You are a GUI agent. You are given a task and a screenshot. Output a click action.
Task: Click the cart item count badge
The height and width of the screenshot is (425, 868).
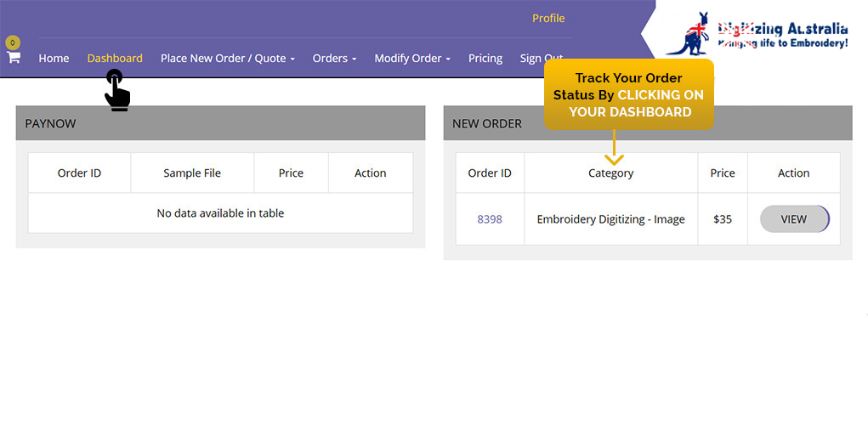12,42
